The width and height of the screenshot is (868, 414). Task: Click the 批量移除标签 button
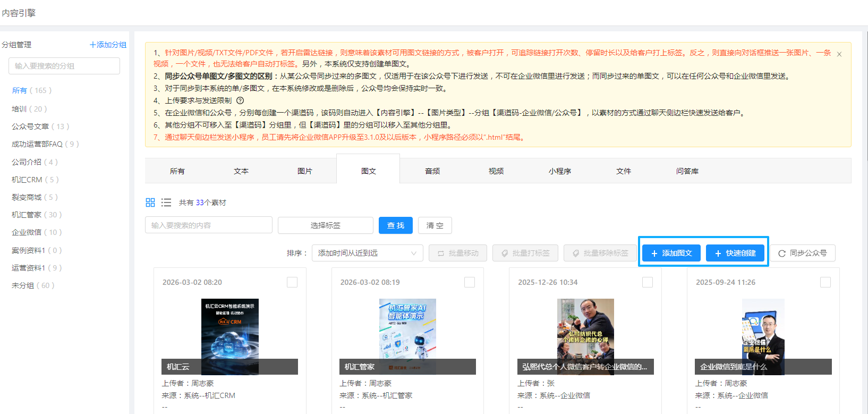point(600,253)
